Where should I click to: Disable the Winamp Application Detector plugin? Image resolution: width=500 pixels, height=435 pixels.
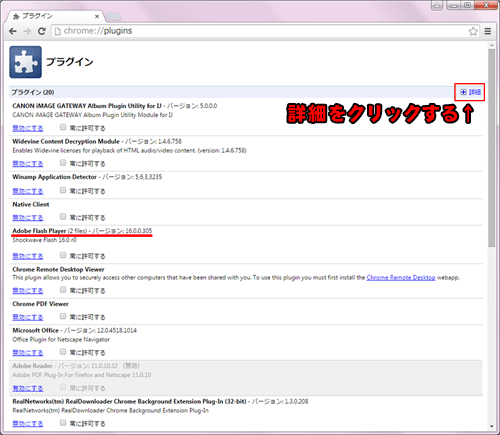pos(28,191)
